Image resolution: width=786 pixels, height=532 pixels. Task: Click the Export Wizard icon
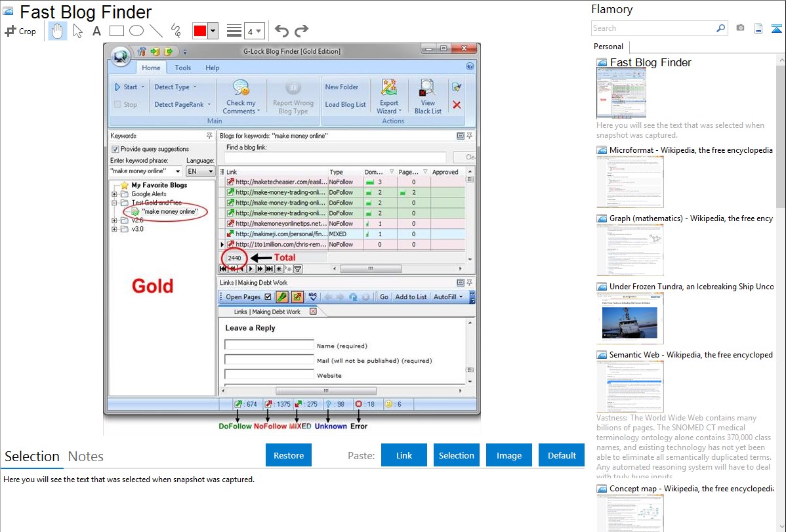388,87
